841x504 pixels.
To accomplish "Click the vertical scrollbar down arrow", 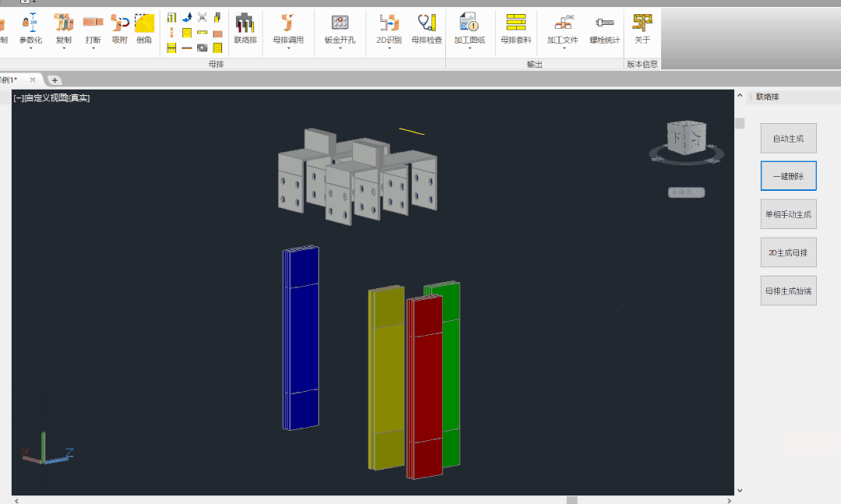I will pos(740,490).
